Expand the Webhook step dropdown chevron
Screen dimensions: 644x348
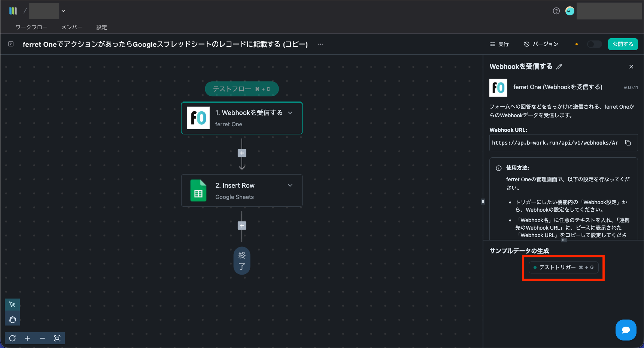pos(290,113)
